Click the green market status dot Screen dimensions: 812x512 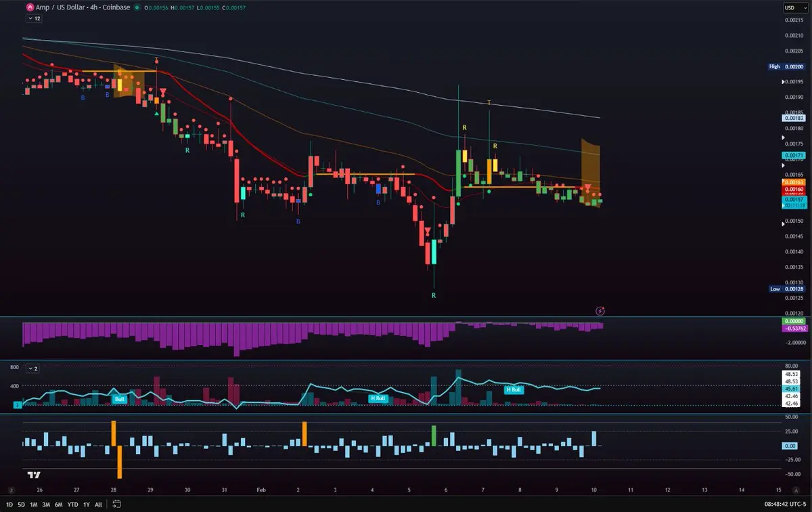coord(137,7)
